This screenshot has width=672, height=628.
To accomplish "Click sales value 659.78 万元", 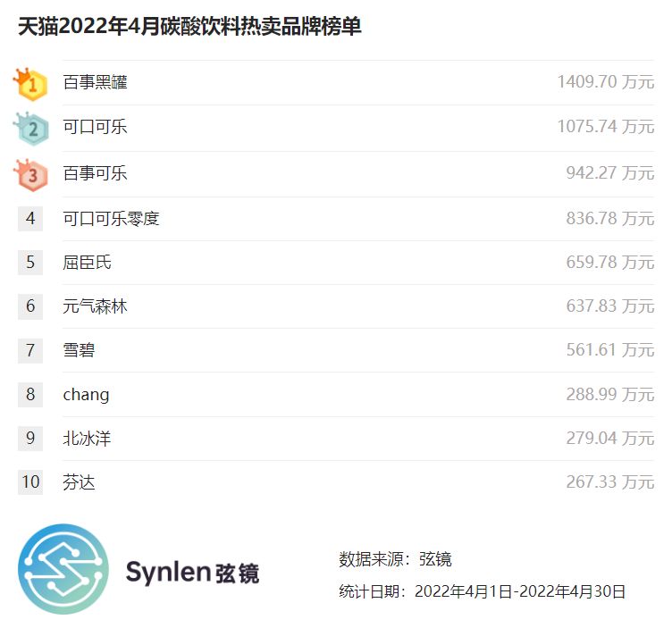I will pyautogui.click(x=610, y=262).
